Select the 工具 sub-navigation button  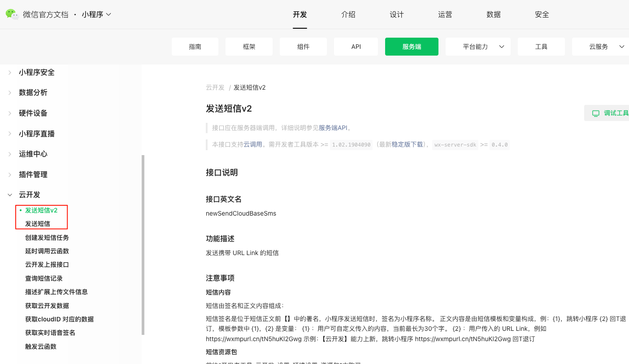coord(542,47)
